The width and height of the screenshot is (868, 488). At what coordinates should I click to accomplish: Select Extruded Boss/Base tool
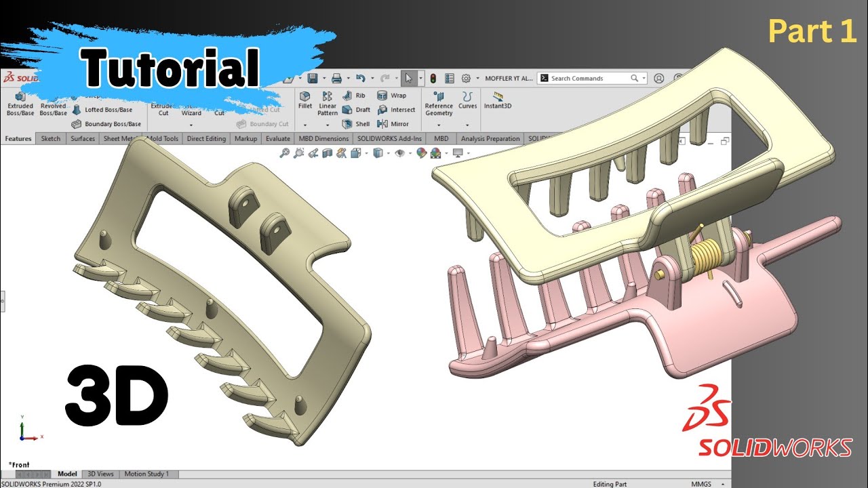pyautogui.click(x=20, y=104)
